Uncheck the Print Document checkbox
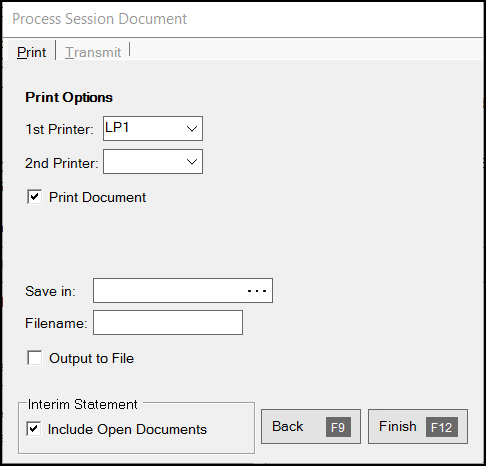Screen dimensions: 486x466 35,197
